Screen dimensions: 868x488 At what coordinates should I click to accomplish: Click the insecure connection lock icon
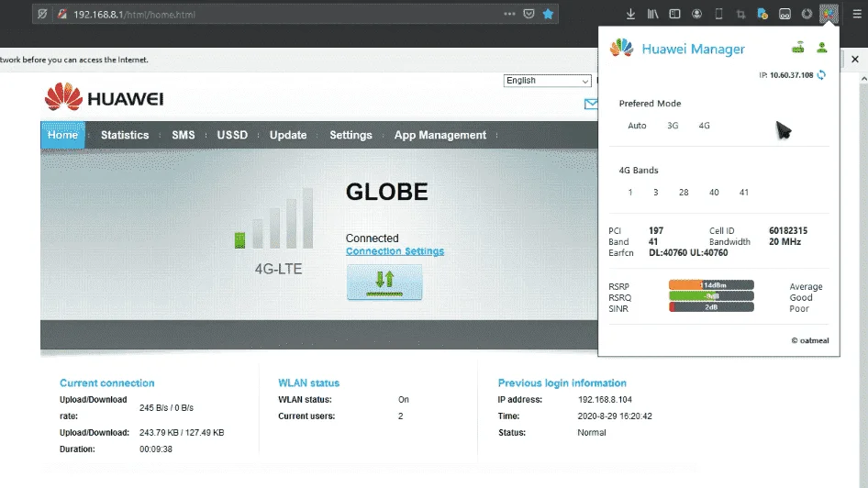click(62, 15)
